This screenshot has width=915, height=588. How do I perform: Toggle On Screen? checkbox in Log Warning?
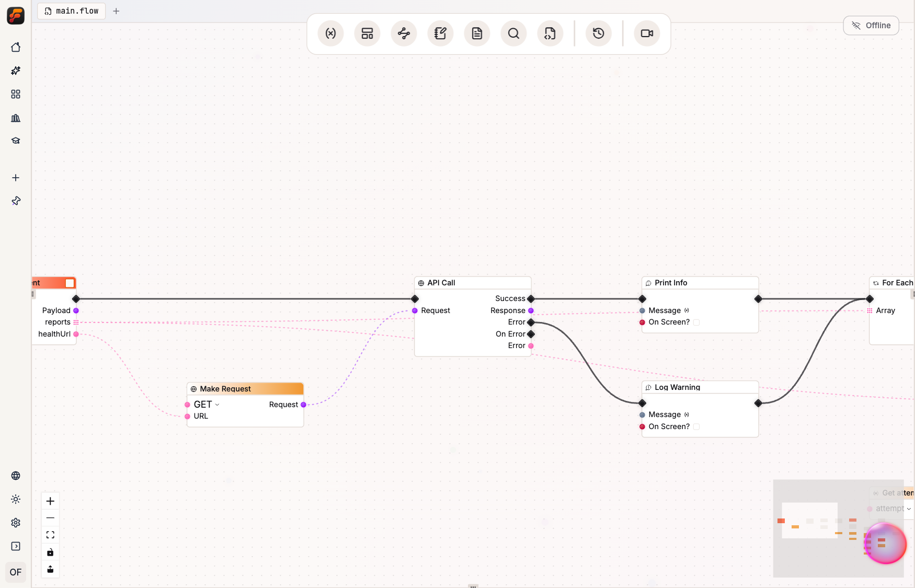point(696,427)
